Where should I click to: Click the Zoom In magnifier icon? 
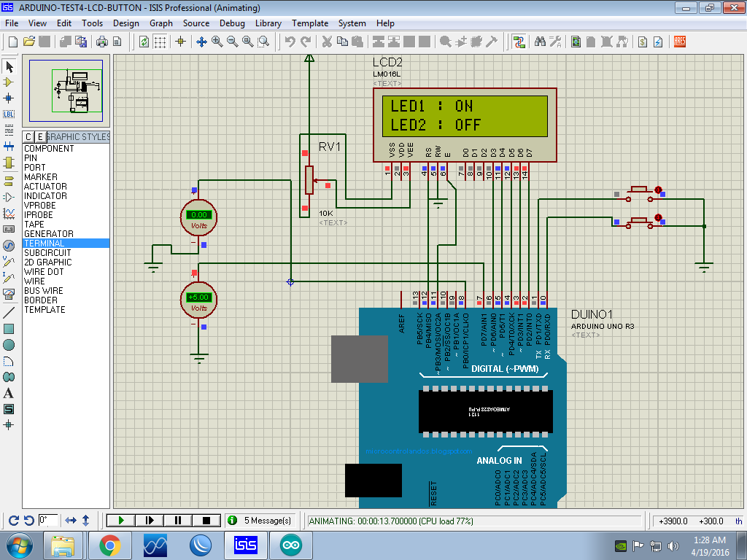[217, 42]
